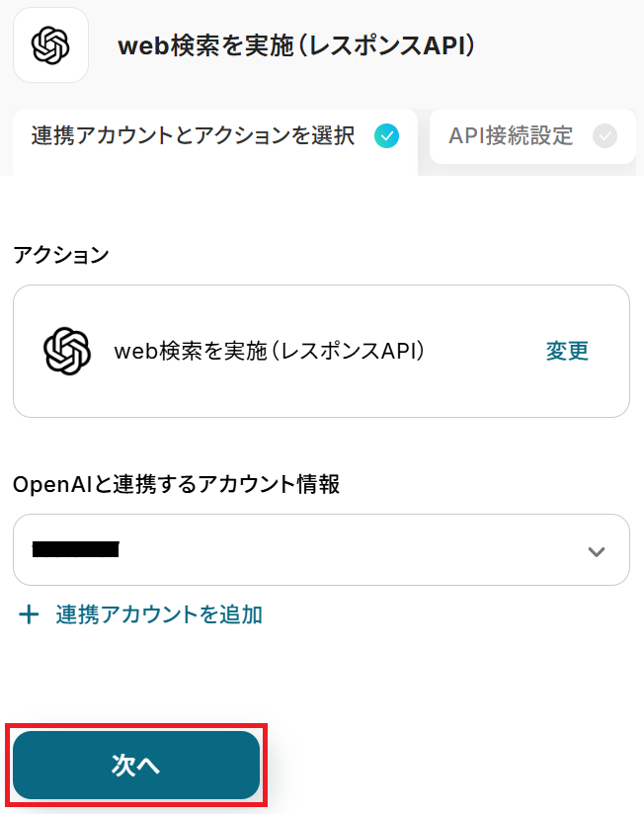Switch to the 連携アカウントとアクションを選択 tab
The height and width of the screenshot is (814, 644).
pyautogui.click(x=193, y=136)
